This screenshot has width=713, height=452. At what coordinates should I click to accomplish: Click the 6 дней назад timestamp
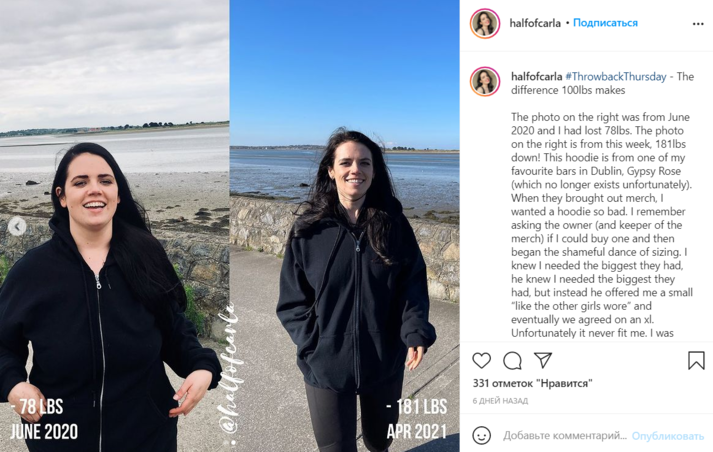tap(500, 401)
